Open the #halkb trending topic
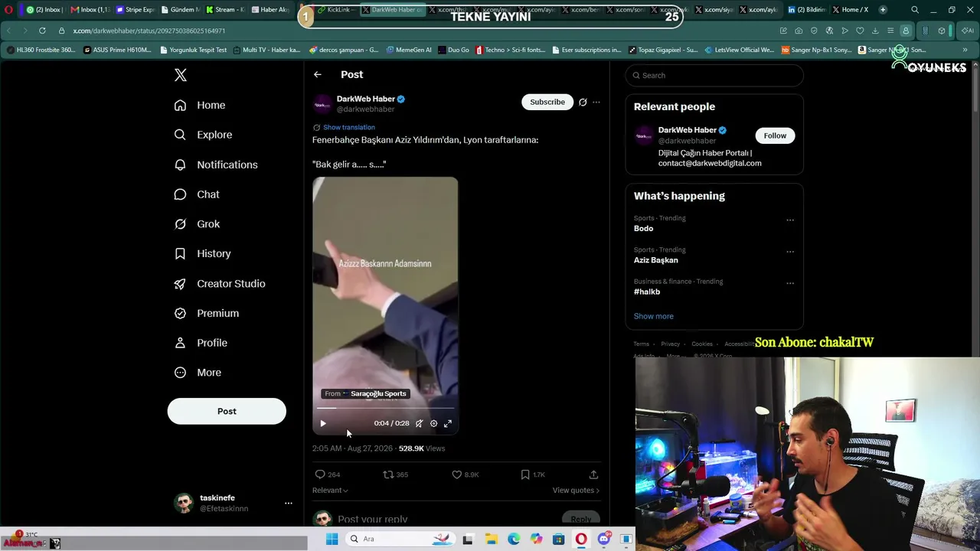The image size is (980, 551). [x=647, y=292]
